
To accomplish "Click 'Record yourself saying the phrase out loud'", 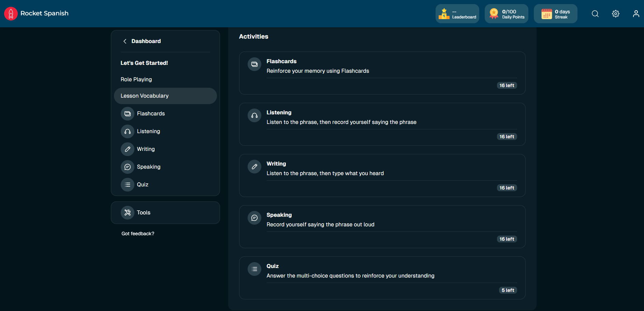I will tap(320, 225).
